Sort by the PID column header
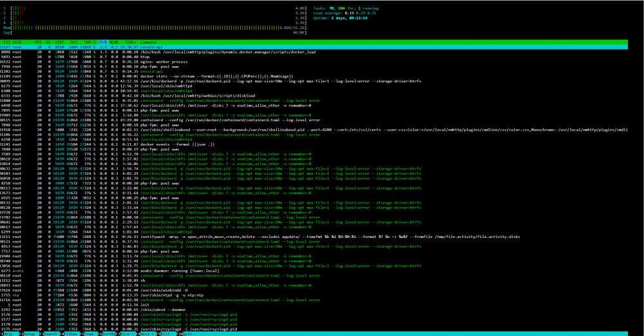This screenshot has width=644, height=336. click(x=6, y=43)
